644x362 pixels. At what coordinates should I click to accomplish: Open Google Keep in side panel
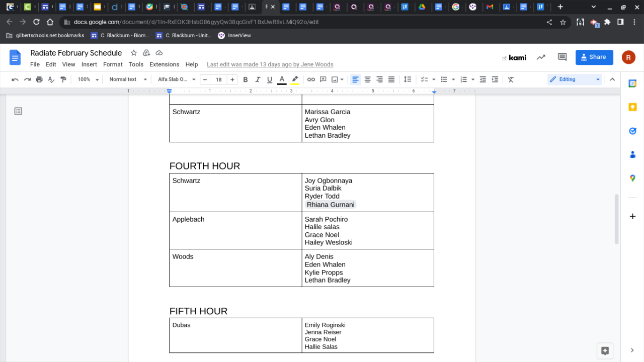coord(632,107)
